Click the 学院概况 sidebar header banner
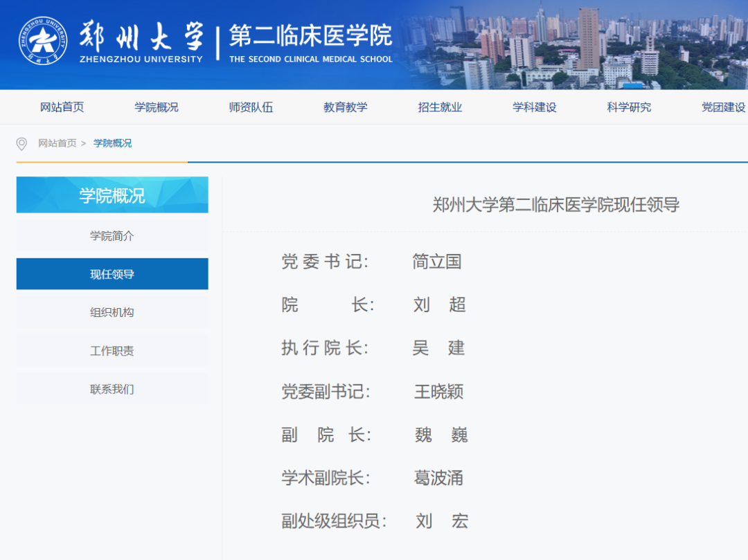Viewport: 748px width, 560px height. pos(112,195)
